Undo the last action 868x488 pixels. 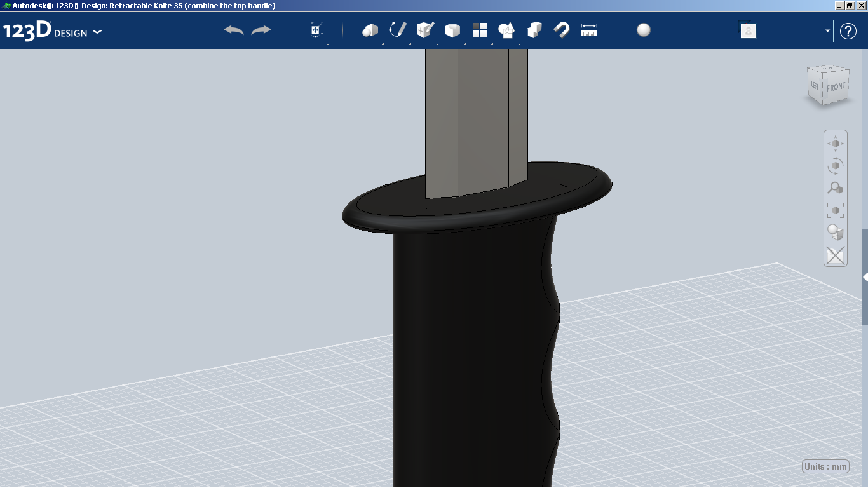click(x=233, y=29)
